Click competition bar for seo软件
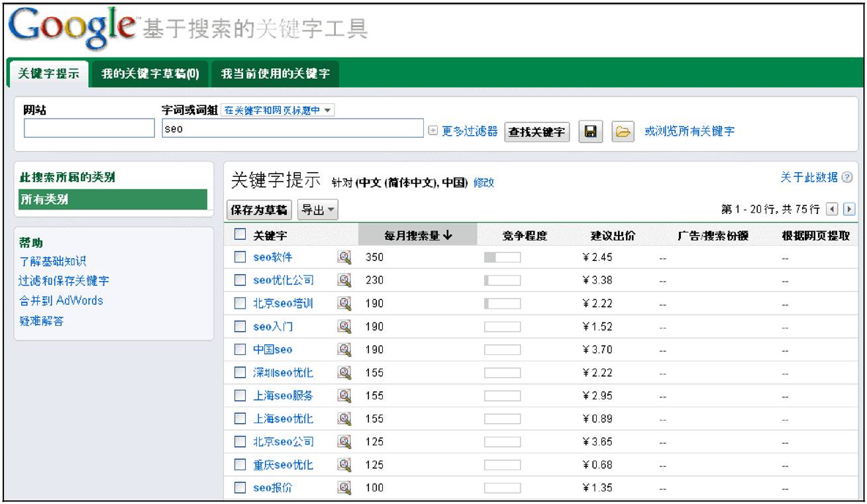This screenshot has height=504, width=867. point(502,258)
